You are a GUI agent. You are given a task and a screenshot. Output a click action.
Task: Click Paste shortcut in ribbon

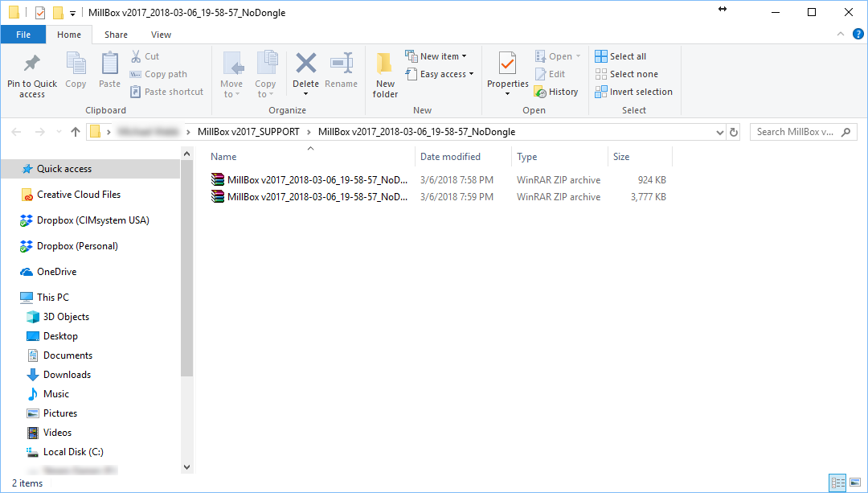[166, 92]
